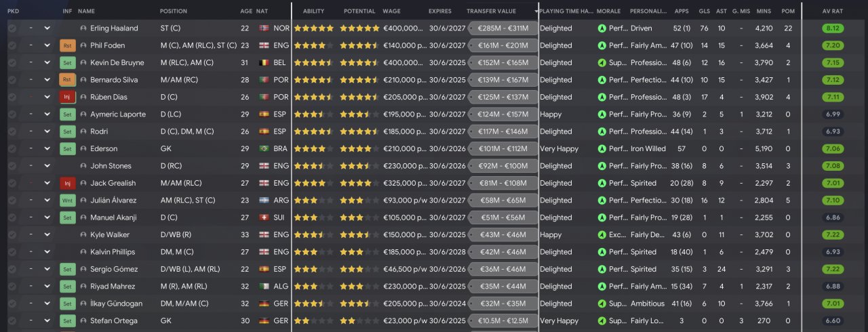
Task: Open Rodri's player profile link
Action: point(99,131)
